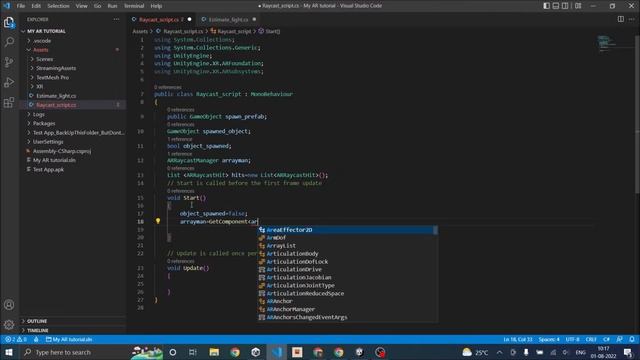
Task: Toggle the primary side bar
Action: (546, 6)
